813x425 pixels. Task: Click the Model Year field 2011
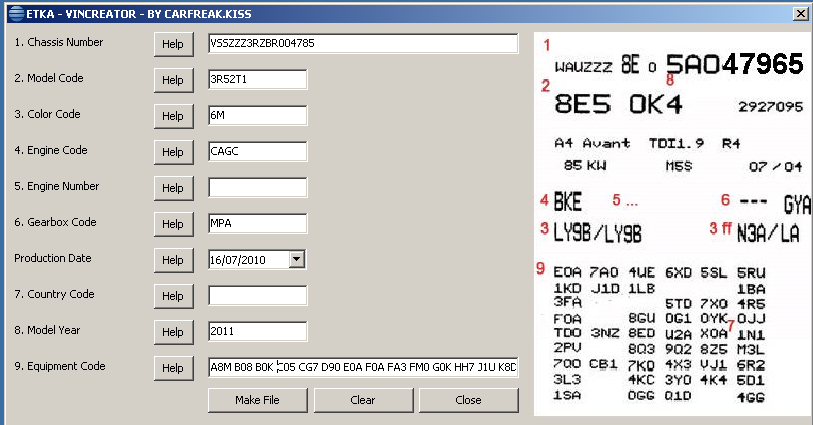coord(258,331)
